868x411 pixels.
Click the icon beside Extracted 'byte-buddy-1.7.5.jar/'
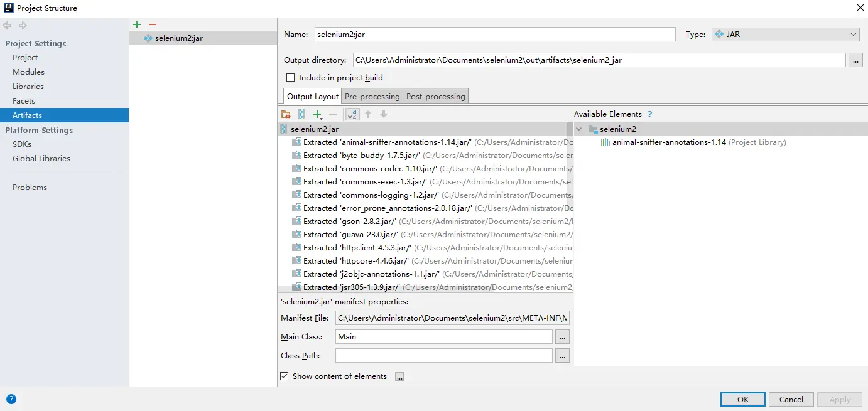click(296, 155)
